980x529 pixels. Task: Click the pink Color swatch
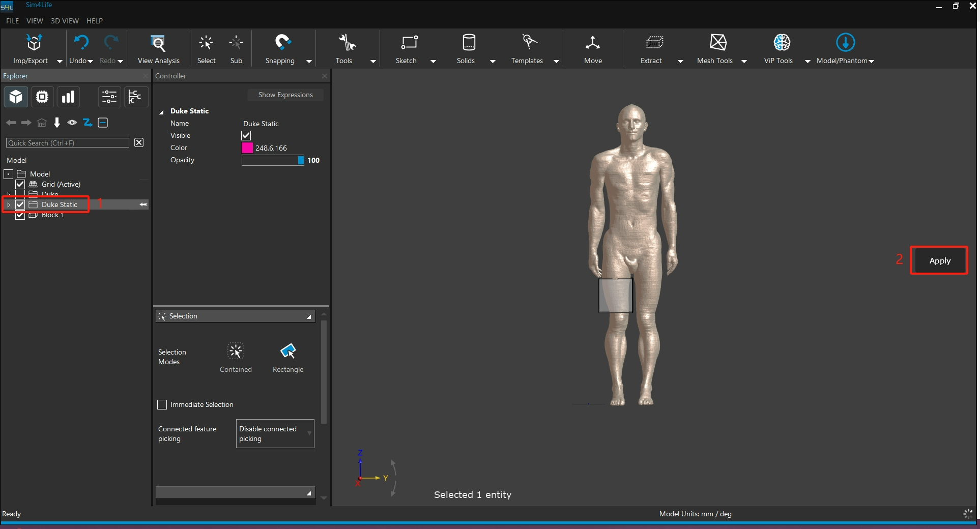[247, 148]
